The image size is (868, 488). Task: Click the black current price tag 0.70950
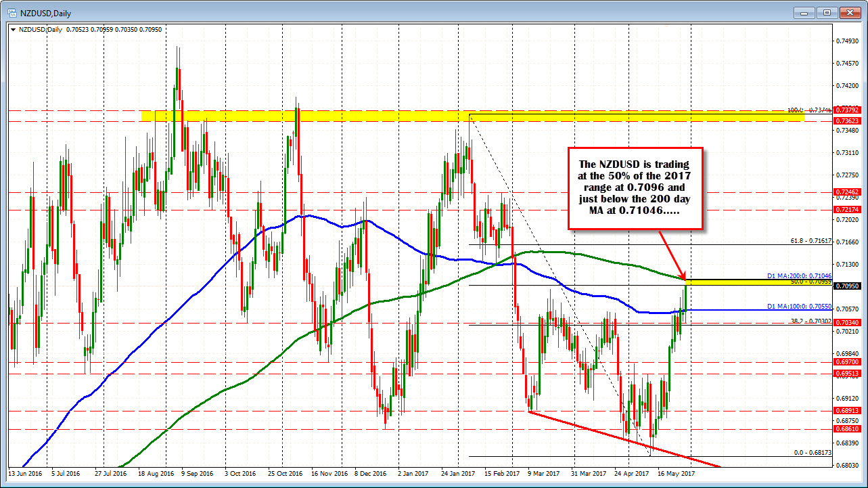pos(848,286)
